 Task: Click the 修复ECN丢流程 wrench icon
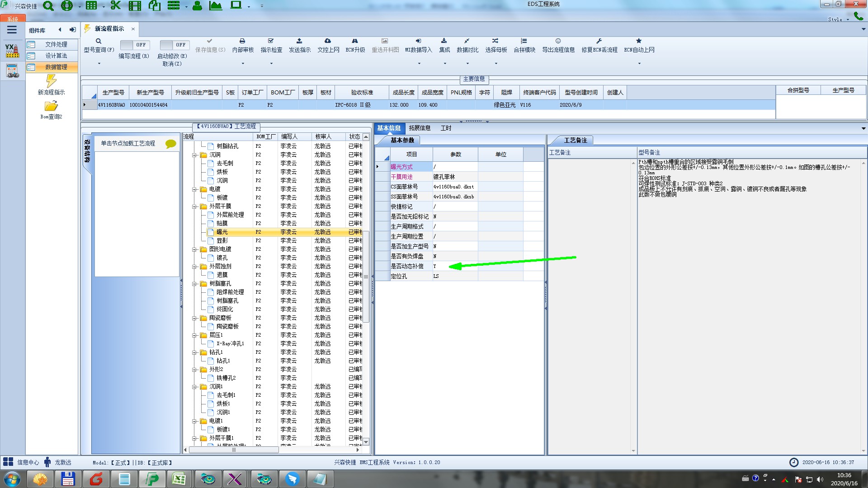[x=599, y=41]
